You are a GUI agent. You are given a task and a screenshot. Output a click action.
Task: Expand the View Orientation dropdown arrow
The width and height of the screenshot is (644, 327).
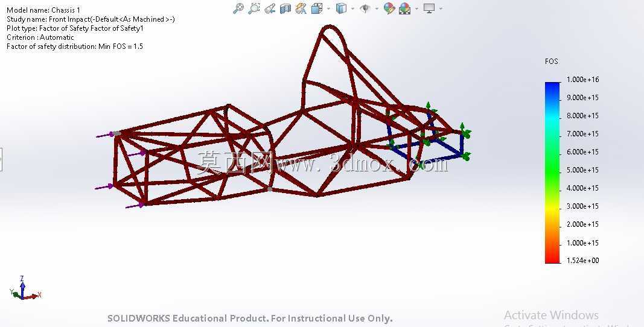(328, 8)
